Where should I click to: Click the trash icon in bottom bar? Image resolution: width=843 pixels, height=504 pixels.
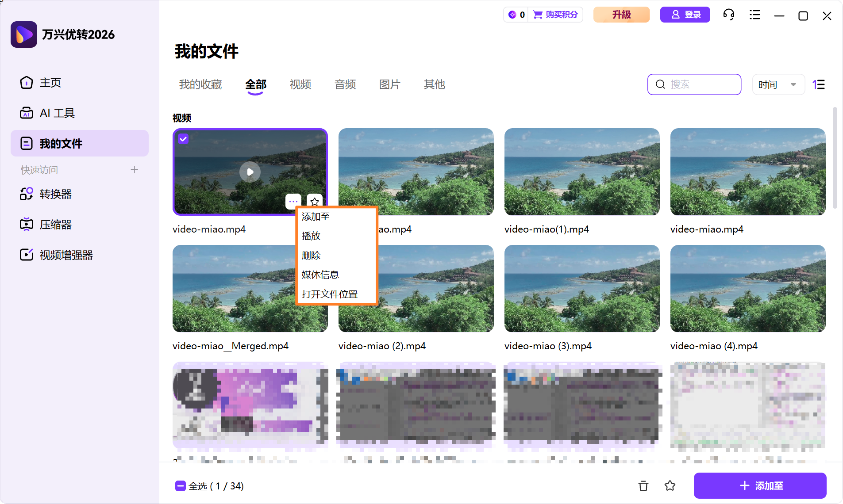pos(643,485)
